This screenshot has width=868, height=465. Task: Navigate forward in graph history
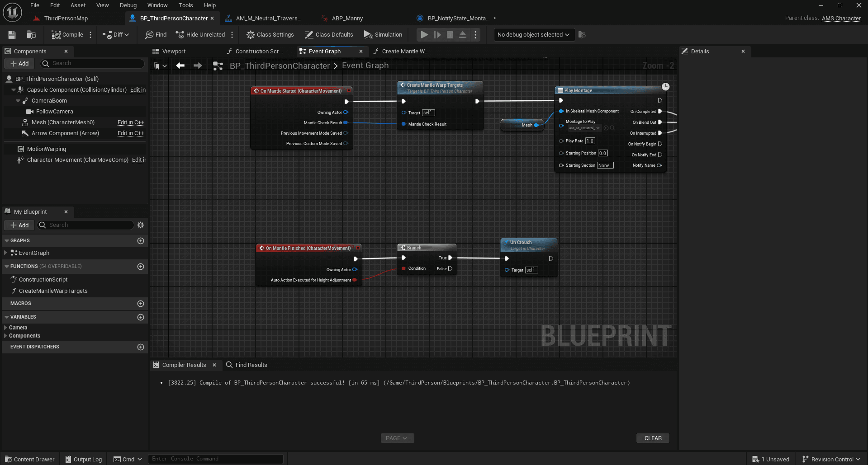click(x=198, y=66)
